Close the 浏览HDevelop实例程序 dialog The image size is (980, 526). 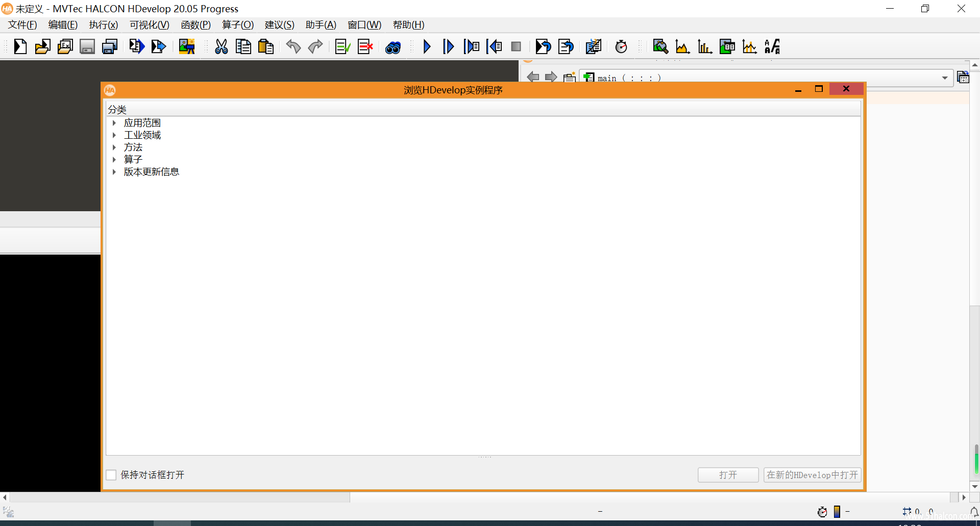point(846,89)
